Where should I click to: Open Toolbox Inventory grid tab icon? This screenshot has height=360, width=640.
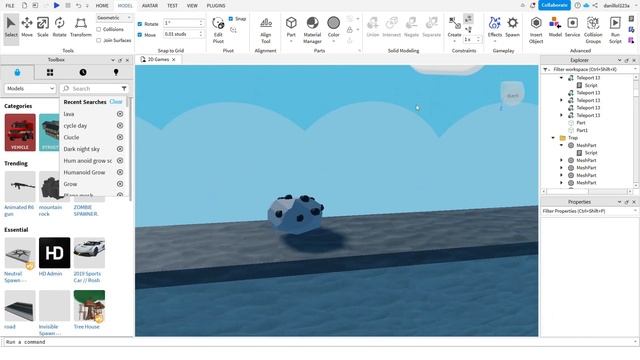(50, 72)
